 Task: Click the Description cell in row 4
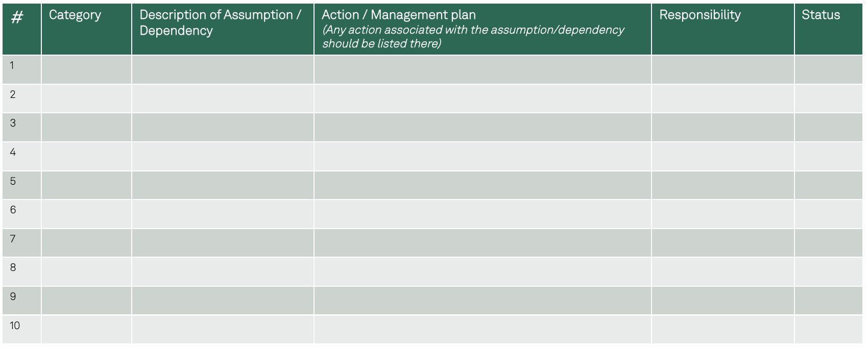pos(223,156)
